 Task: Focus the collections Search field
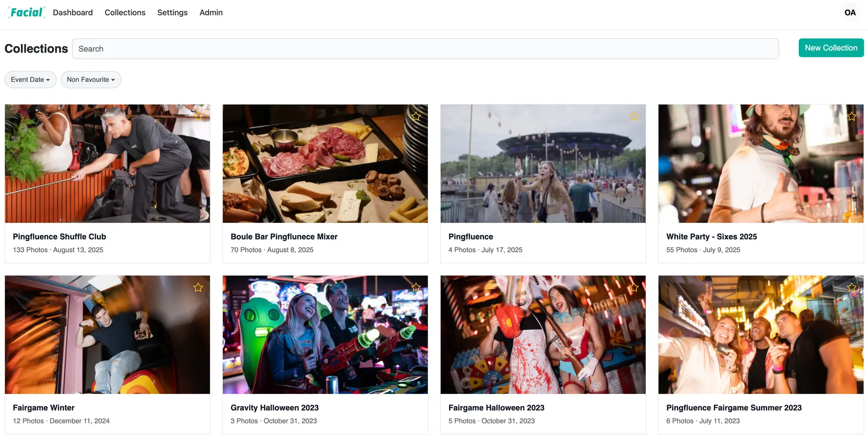[x=425, y=49]
